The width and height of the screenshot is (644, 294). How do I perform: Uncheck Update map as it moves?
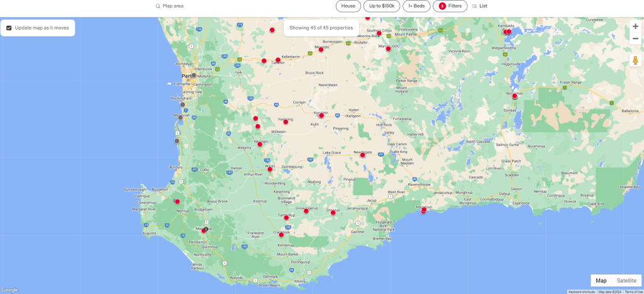(x=9, y=28)
